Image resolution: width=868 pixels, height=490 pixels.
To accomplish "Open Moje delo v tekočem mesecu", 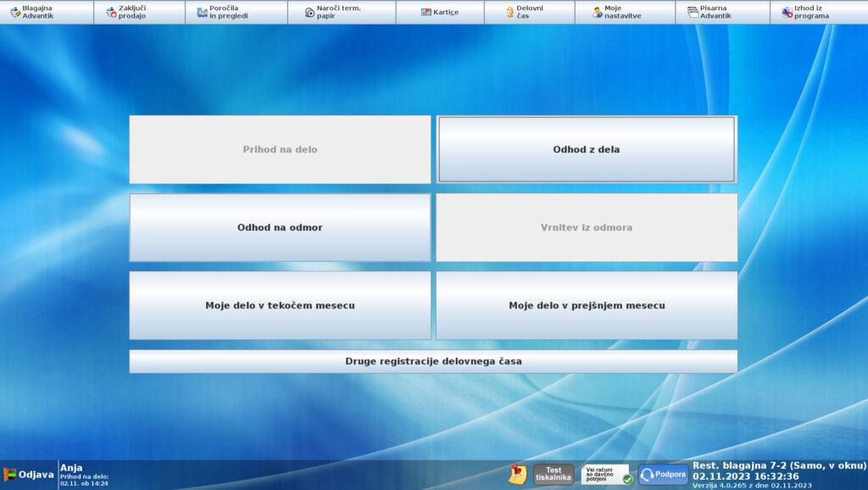I will (280, 305).
